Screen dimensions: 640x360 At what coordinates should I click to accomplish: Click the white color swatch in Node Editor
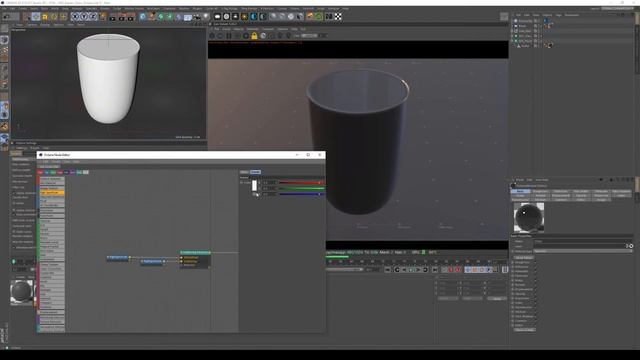pos(254,185)
